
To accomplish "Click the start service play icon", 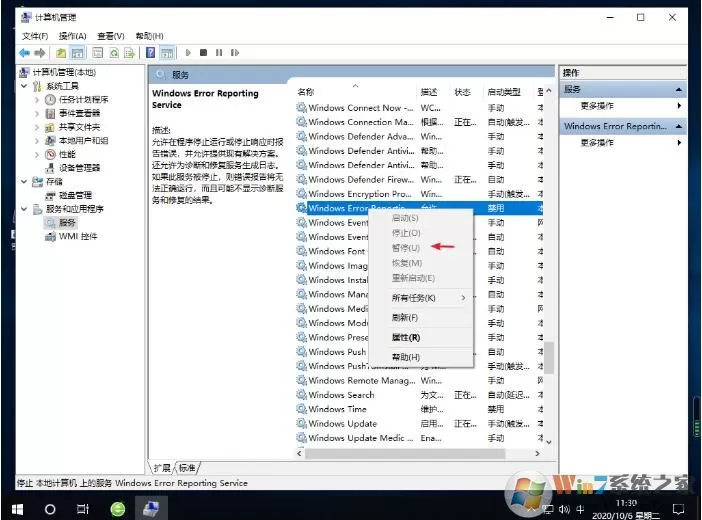I will click(188, 53).
